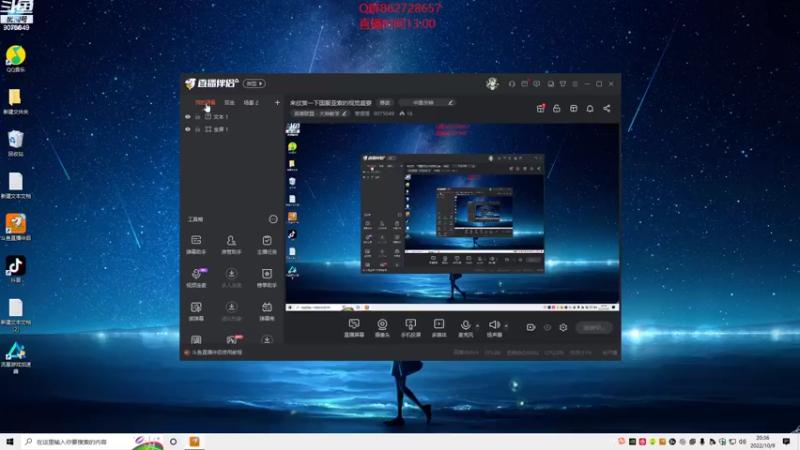Image resolution: width=800 pixels, height=450 pixels.
Task: Open the bell notification icon
Action: [x=590, y=108]
